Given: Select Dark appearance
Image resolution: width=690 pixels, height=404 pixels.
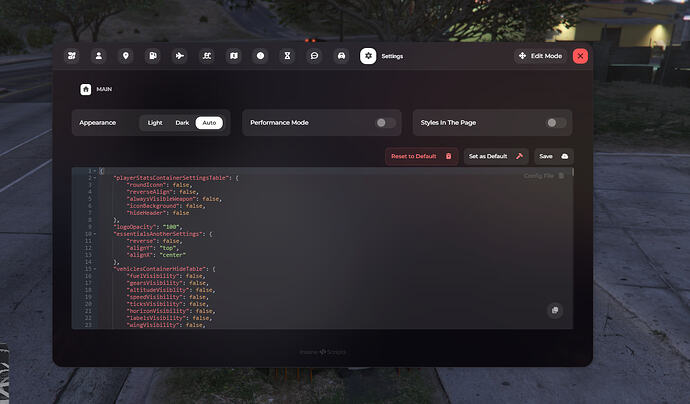Looking at the screenshot, I should tap(182, 123).
